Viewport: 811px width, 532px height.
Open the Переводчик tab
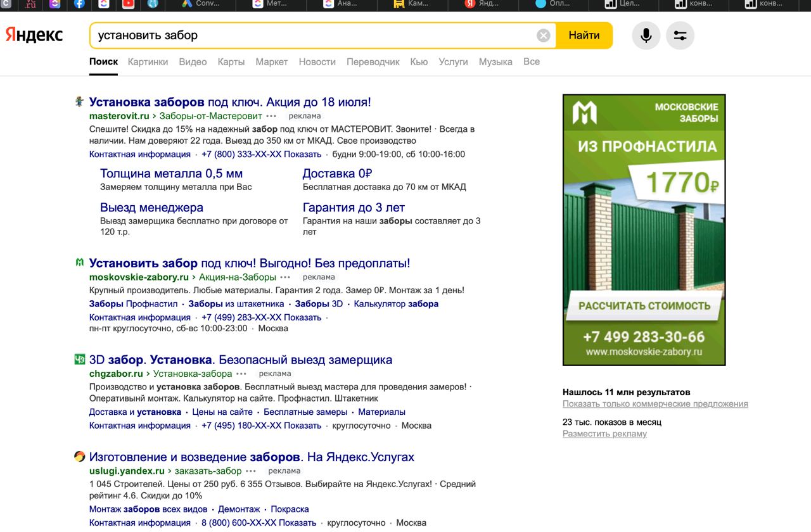point(373,62)
